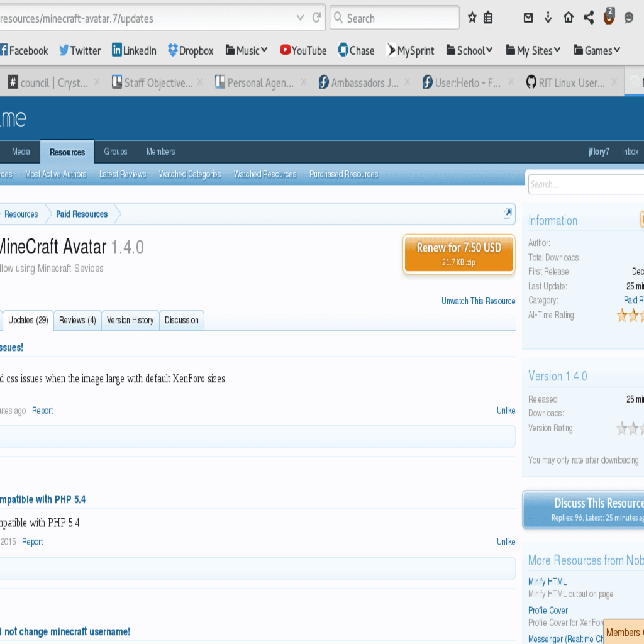Click Discuss This Resource button
Screen dimensions: 644x644
tap(583, 509)
